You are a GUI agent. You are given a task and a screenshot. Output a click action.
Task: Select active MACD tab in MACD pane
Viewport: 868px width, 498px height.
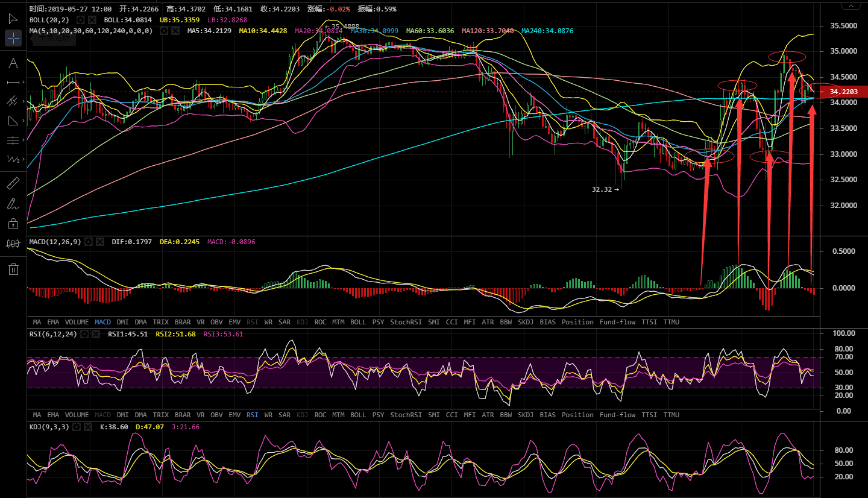pos(102,322)
